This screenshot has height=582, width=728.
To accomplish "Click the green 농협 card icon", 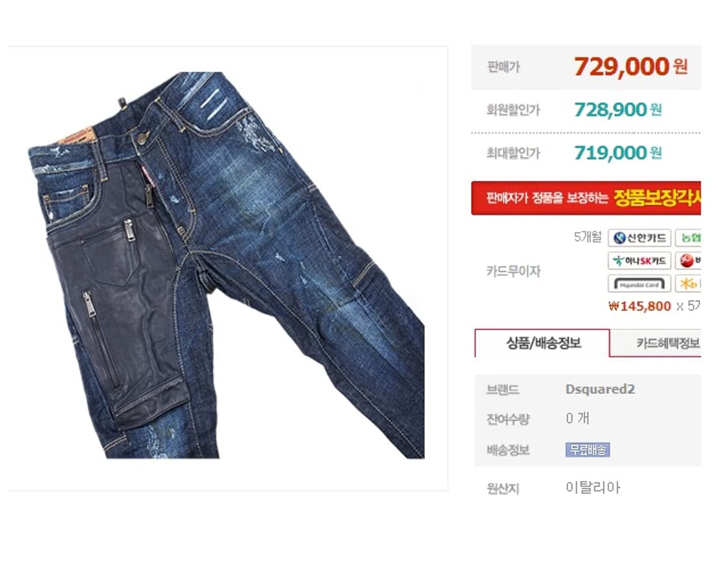I will click(x=688, y=238).
